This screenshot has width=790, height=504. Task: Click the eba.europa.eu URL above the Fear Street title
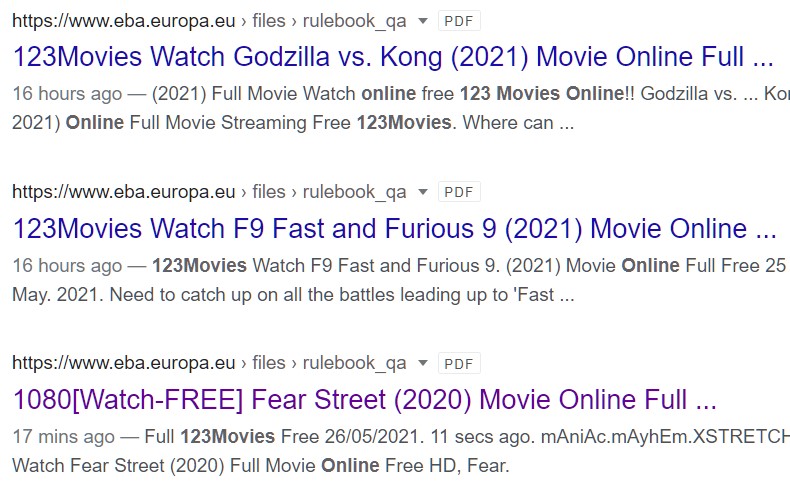tap(124, 363)
